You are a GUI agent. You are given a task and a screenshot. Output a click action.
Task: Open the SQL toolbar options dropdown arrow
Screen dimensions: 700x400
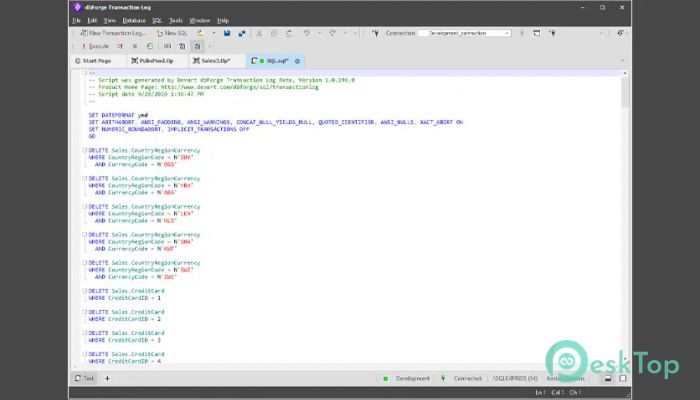point(209,46)
